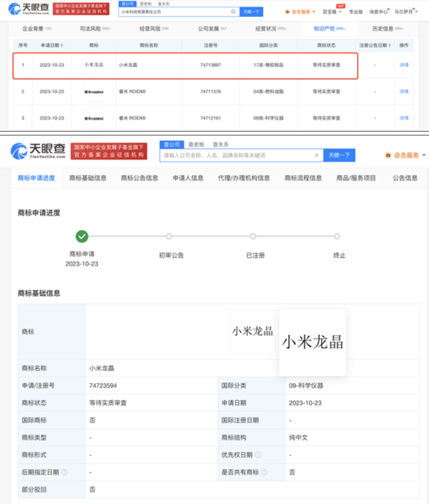The image size is (429, 504).
Task: Go to the 申请人信息 section tab
Action: tap(188, 178)
